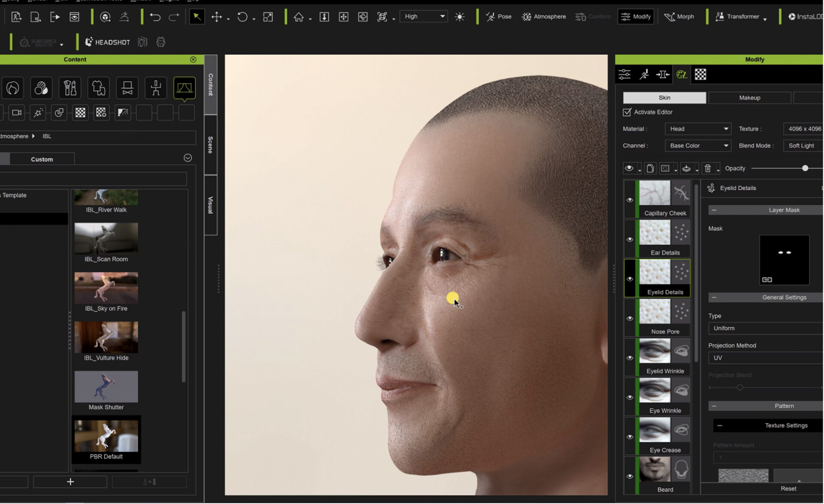Click the Modify attribute sliders tab icon
The height and width of the screenshot is (504, 824).
pyautogui.click(x=624, y=75)
